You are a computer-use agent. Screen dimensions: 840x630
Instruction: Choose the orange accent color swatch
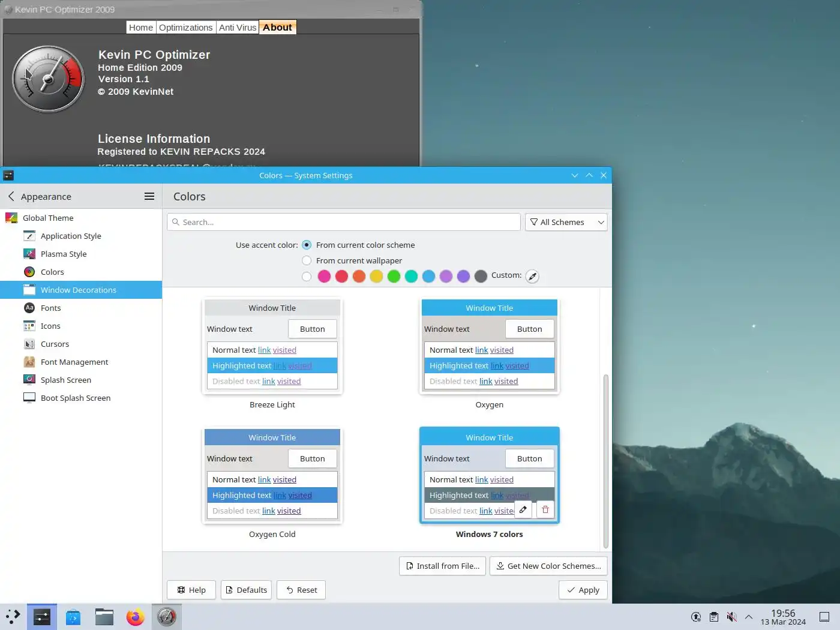pyautogui.click(x=359, y=276)
